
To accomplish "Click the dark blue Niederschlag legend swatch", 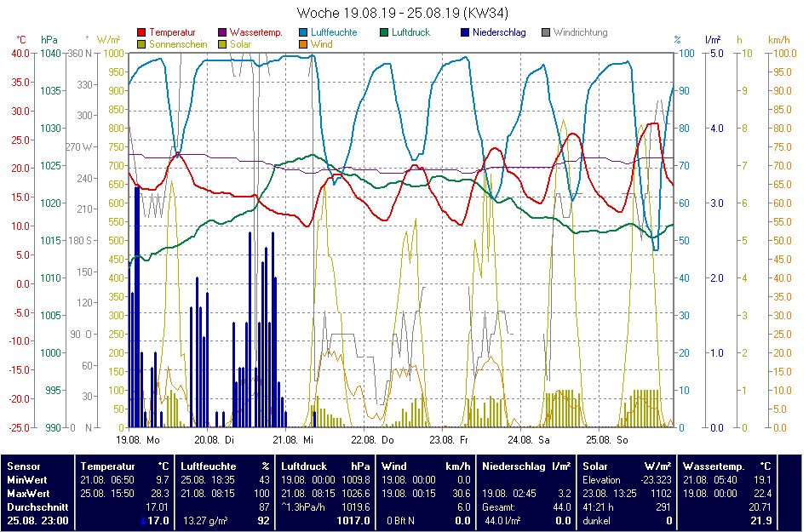I will tap(465, 32).
